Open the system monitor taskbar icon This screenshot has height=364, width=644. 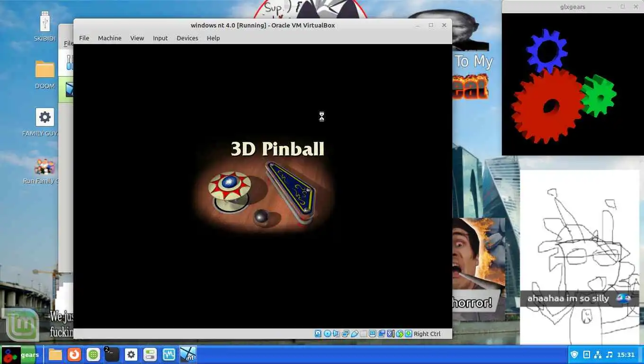169,355
